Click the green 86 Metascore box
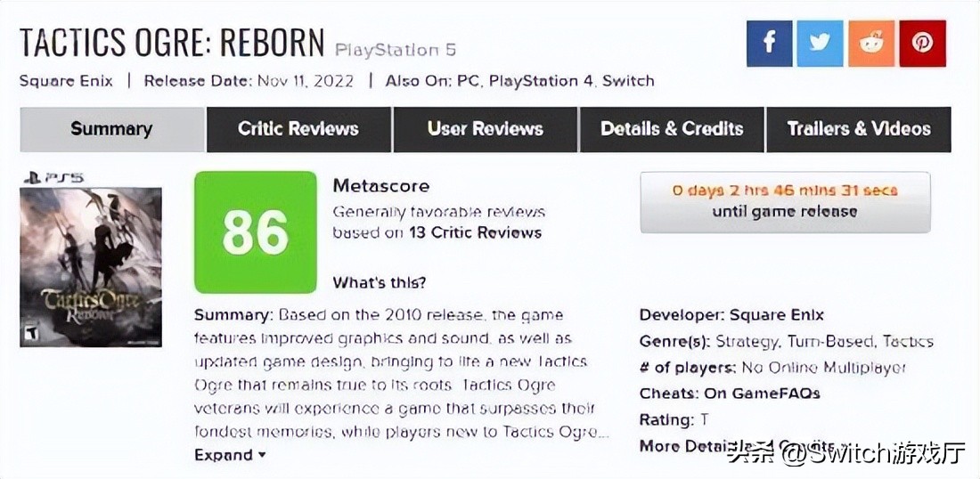Image resolution: width=980 pixels, height=479 pixels. click(255, 232)
